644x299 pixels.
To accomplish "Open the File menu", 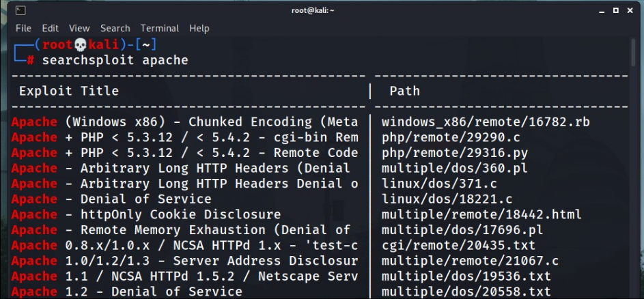I will pyautogui.click(x=23, y=28).
